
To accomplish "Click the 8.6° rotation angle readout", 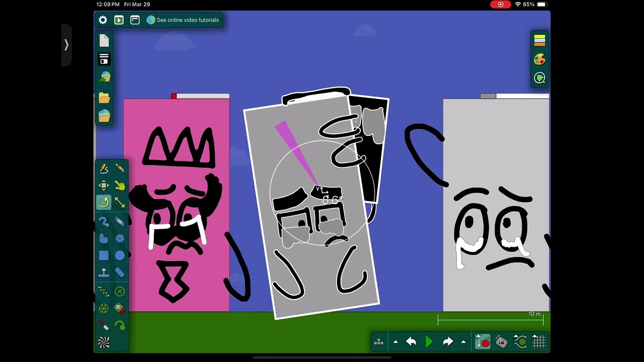I will click(x=333, y=200).
